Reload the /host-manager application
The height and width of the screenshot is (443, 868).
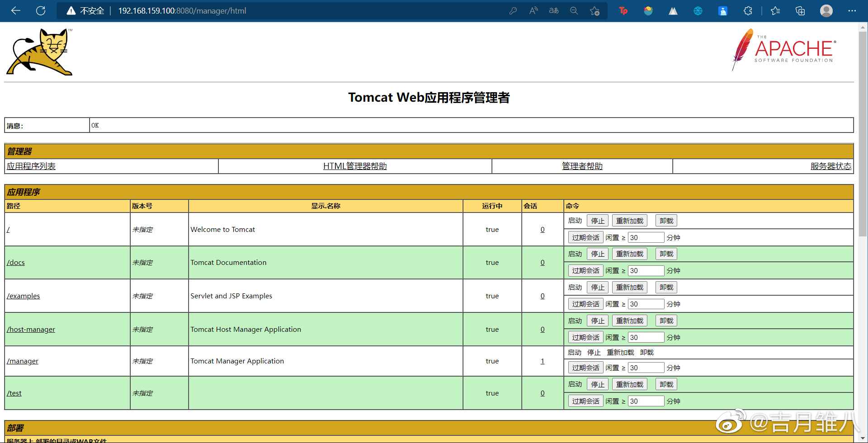630,320
